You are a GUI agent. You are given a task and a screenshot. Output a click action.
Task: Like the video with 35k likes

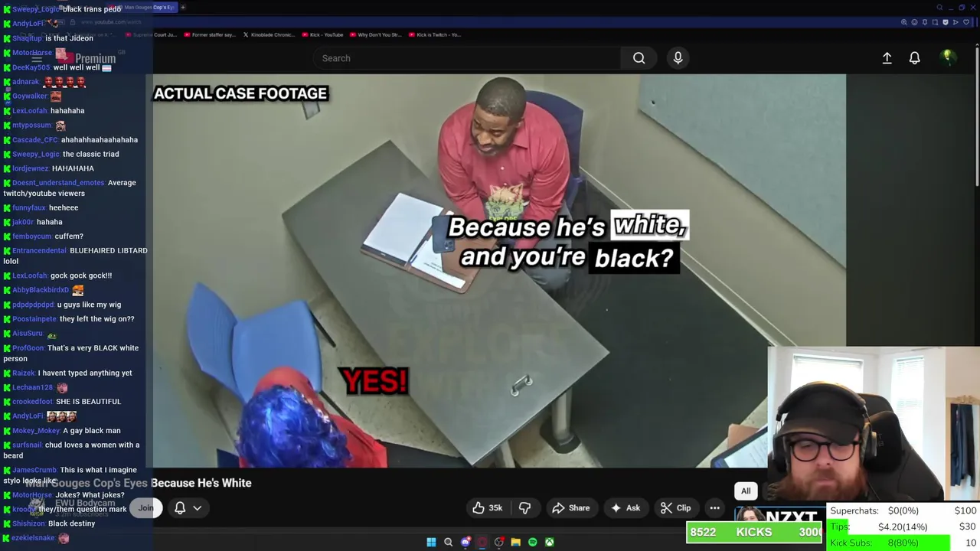[487, 508]
